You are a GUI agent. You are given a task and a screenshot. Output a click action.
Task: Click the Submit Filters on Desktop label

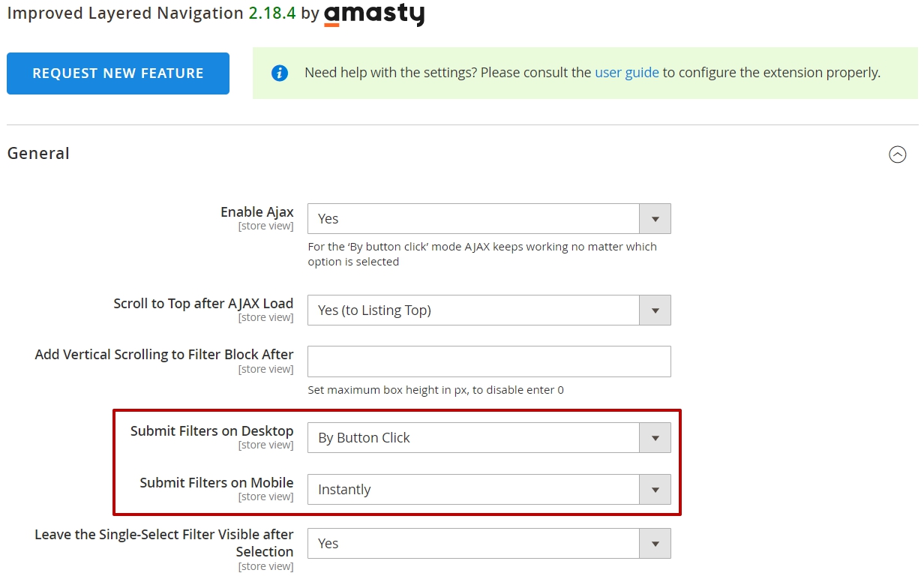[x=211, y=431]
